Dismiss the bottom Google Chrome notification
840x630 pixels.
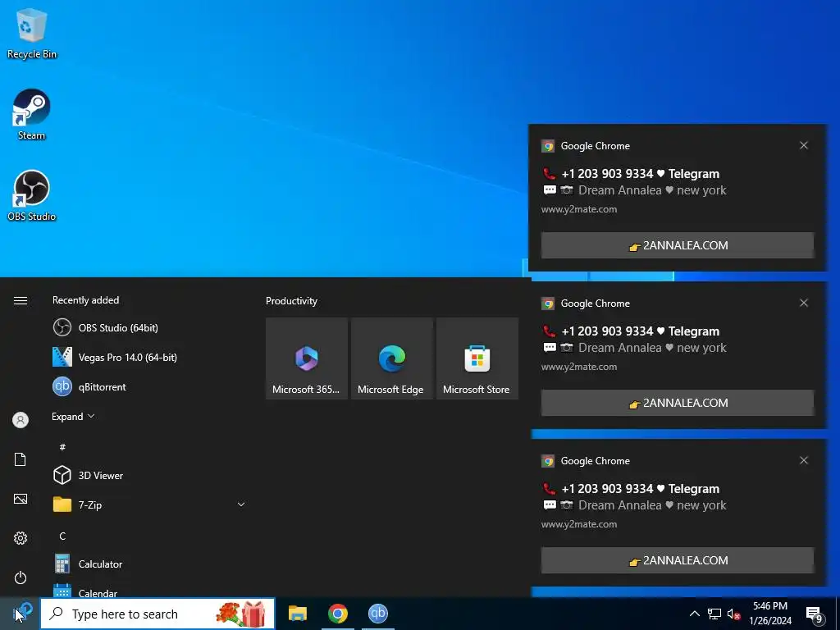point(804,460)
